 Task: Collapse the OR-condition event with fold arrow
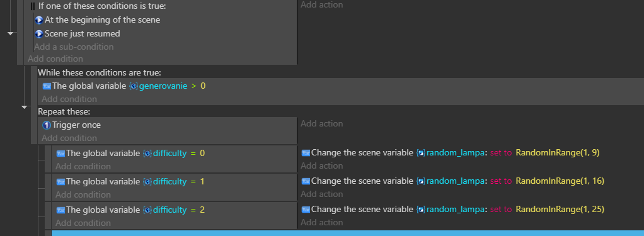11,33
